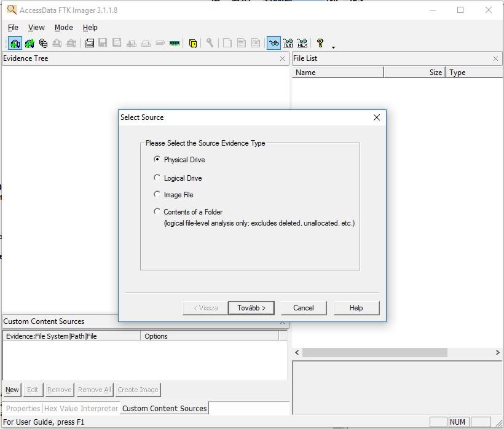Click Evidence:File System|Path|File column header
The height and width of the screenshot is (429, 504).
(x=72, y=336)
